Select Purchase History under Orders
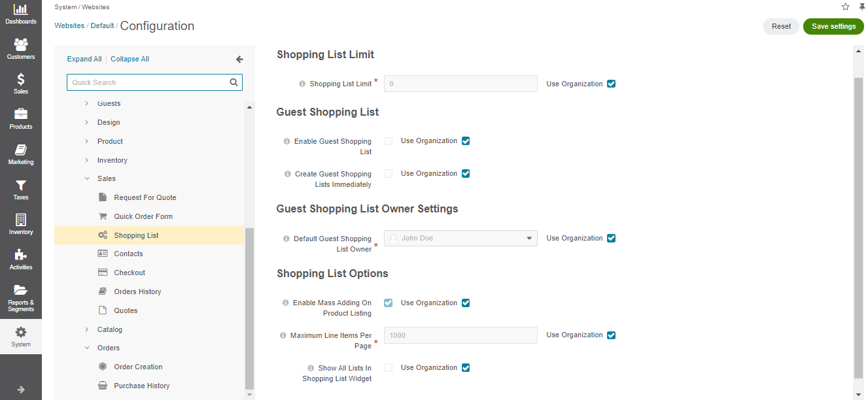868x400 pixels. 141,386
